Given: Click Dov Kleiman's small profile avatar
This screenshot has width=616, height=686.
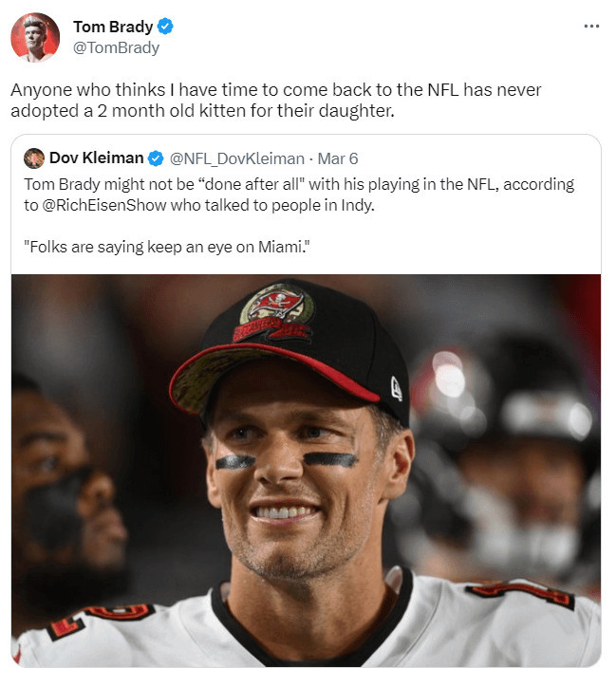Looking at the screenshot, I should click(34, 158).
